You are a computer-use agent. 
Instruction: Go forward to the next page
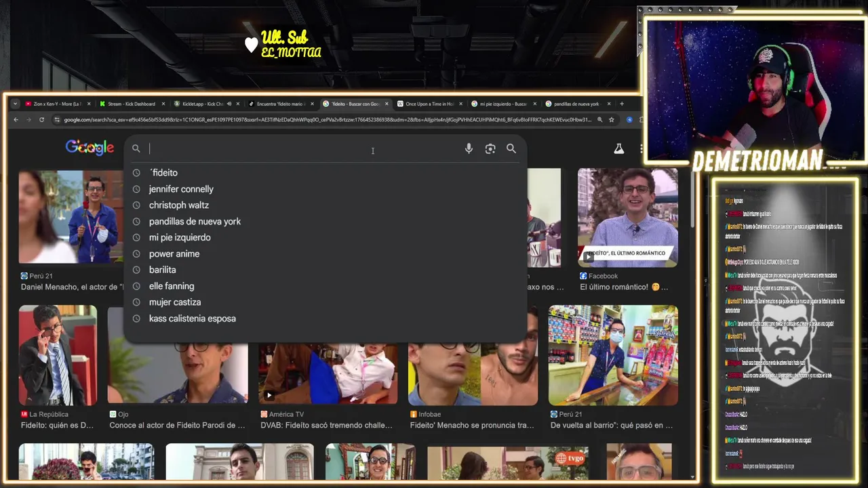pyautogui.click(x=28, y=120)
